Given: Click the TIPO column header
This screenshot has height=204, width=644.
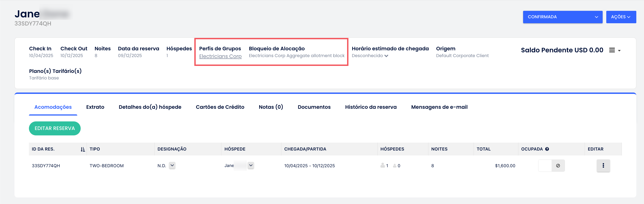Looking at the screenshot, I should point(95,149).
